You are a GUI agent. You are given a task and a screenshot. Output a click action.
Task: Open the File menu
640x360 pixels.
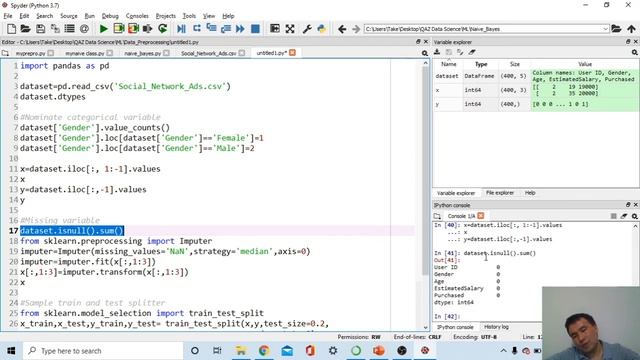[x=8, y=16]
